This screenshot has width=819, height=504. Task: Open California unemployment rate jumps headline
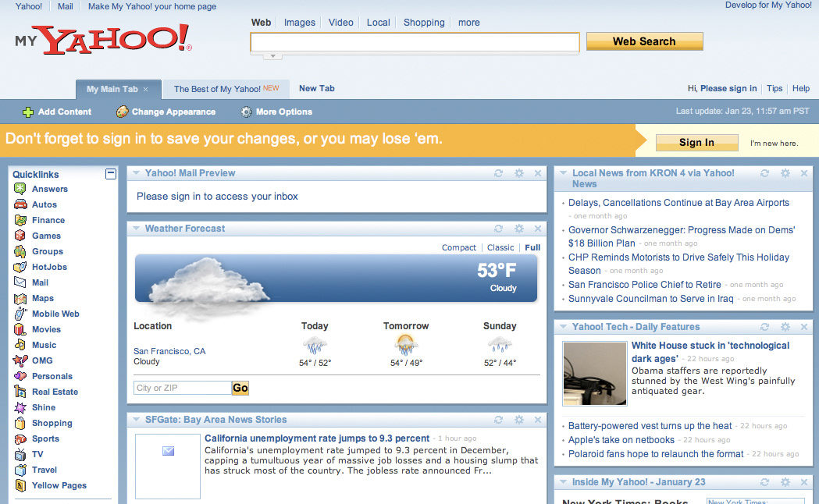316,438
